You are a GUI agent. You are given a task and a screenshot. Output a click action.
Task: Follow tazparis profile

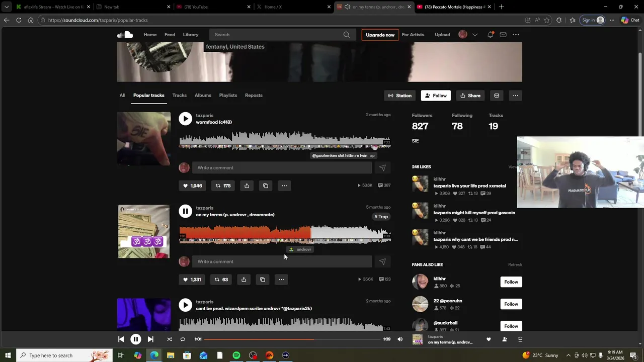(436, 96)
